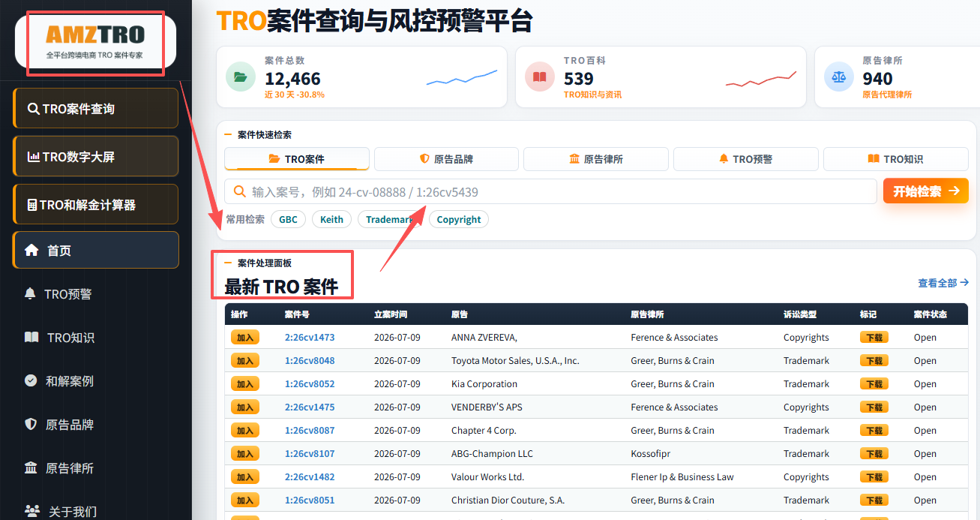Open TRO数字大屏 in the sidebar
Viewport: 980px width, 520px height.
[x=96, y=157]
